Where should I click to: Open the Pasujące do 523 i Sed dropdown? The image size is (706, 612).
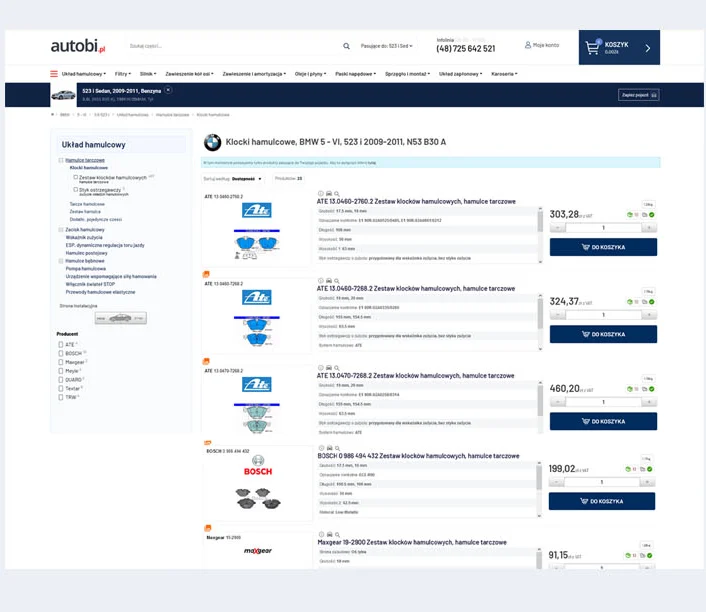[x=386, y=46]
